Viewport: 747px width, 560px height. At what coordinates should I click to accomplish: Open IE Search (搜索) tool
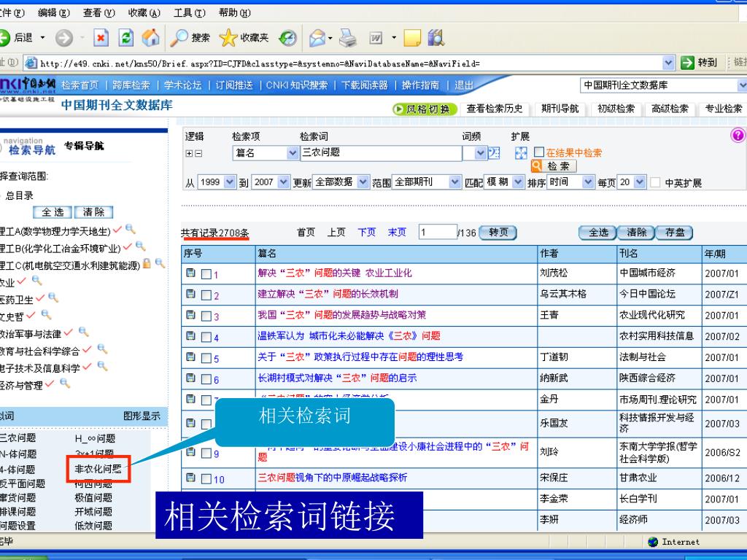coord(190,38)
